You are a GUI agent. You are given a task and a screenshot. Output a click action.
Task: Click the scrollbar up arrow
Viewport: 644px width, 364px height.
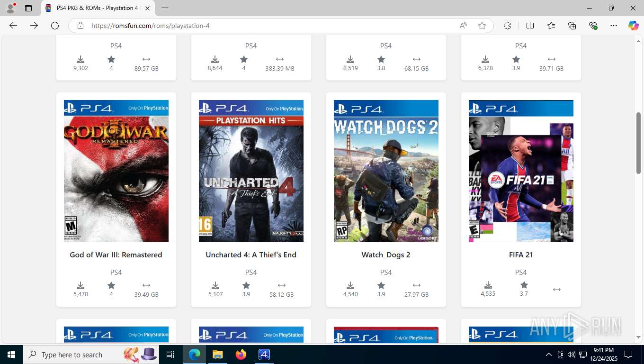click(x=639, y=41)
